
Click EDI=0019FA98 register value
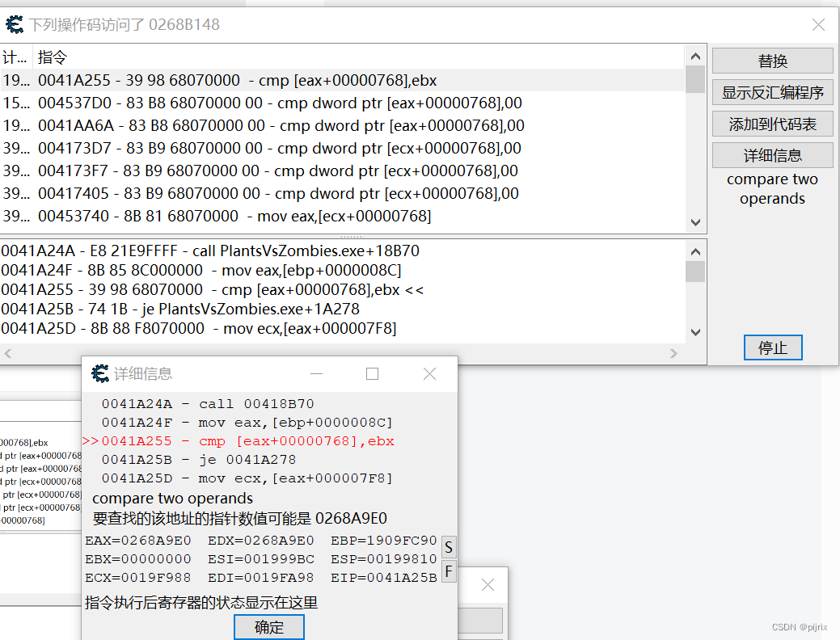coord(261,578)
